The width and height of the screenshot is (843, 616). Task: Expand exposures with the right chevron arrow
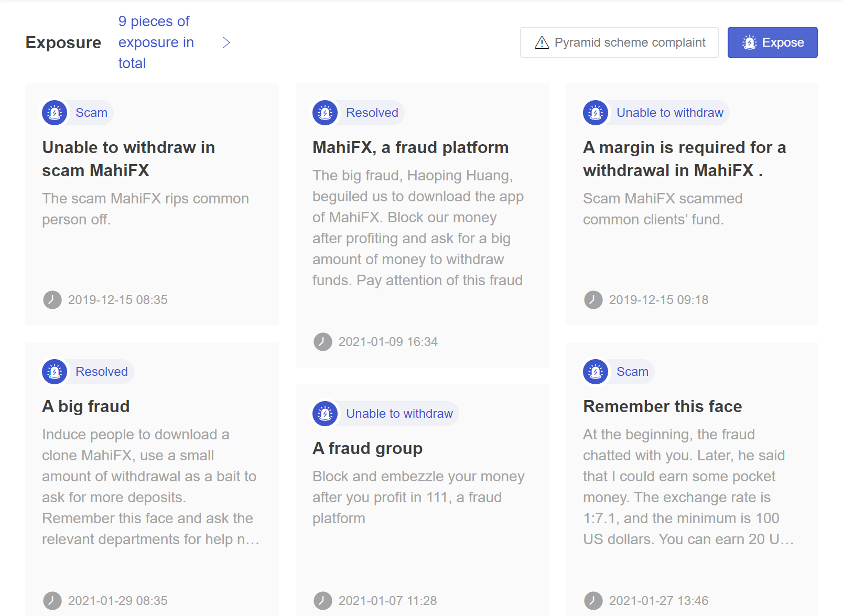226,42
